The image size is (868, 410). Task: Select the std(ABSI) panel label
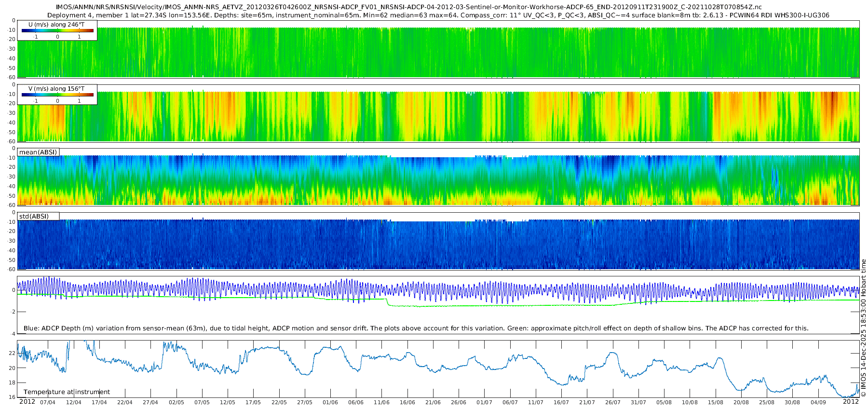(34, 217)
